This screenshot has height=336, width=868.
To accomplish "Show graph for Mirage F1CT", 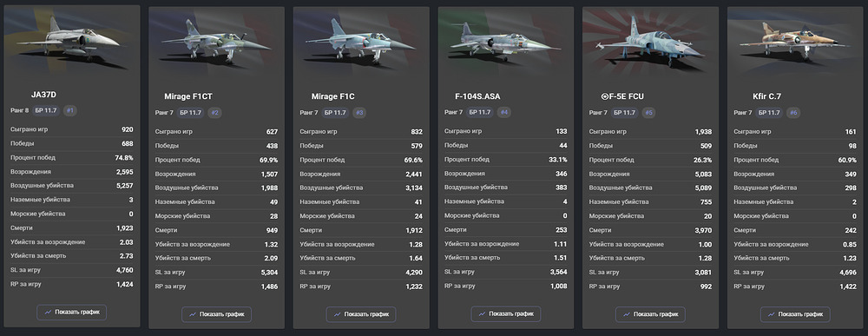I will (x=216, y=314).
